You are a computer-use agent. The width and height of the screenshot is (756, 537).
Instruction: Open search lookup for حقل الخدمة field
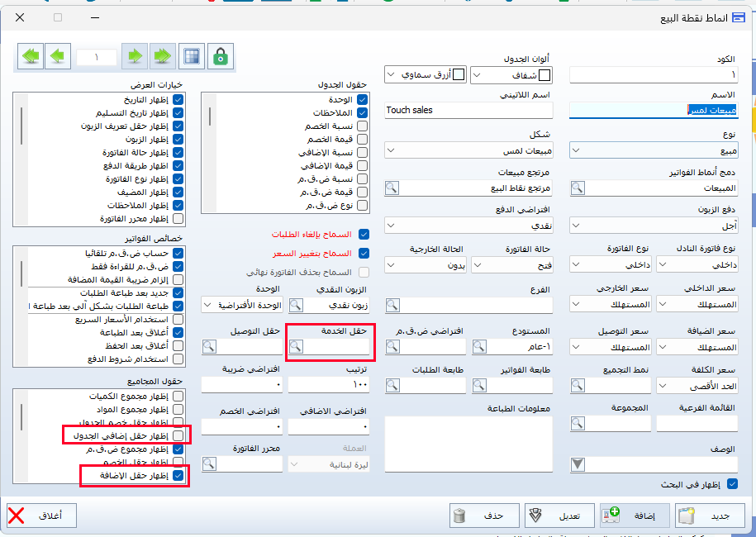point(296,348)
